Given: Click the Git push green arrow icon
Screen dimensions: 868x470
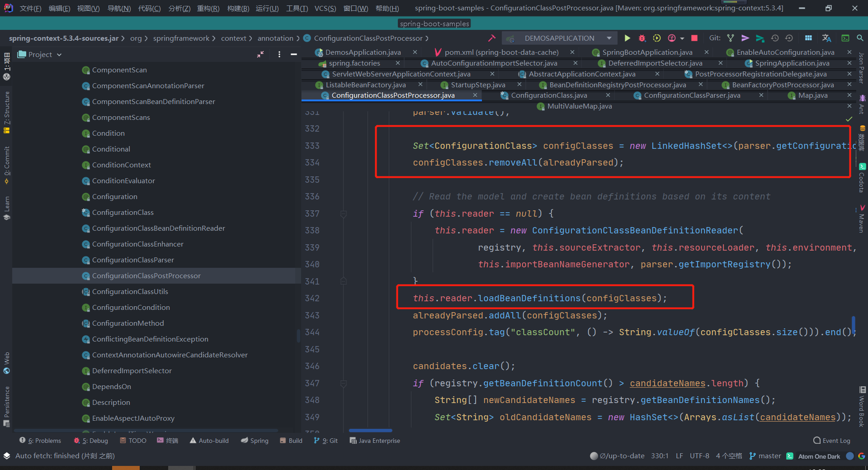Looking at the screenshot, I should pyautogui.click(x=760, y=38).
